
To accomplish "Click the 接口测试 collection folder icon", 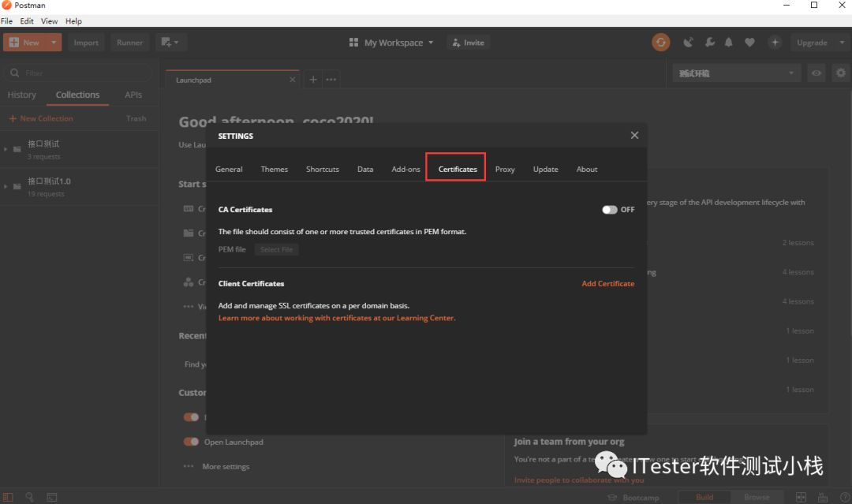I will pyautogui.click(x=17, y=149).
